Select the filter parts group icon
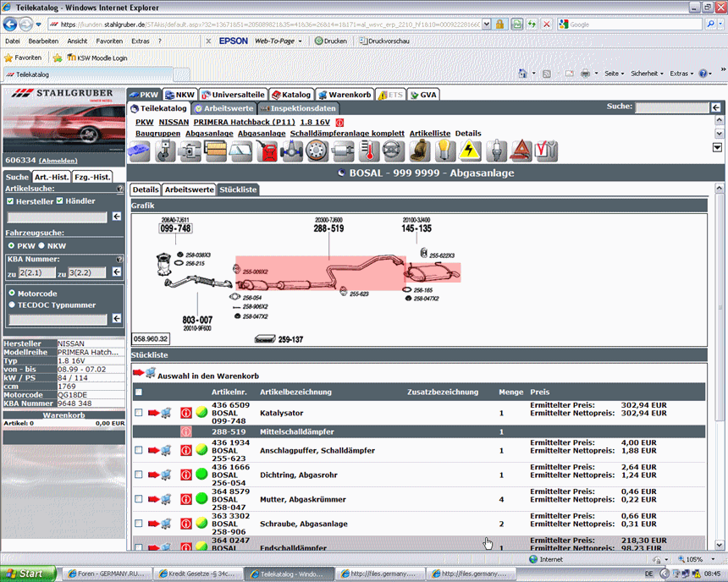The height and width of the screenshot is (582, 728). pyautogui.click(x=215, y=151)
